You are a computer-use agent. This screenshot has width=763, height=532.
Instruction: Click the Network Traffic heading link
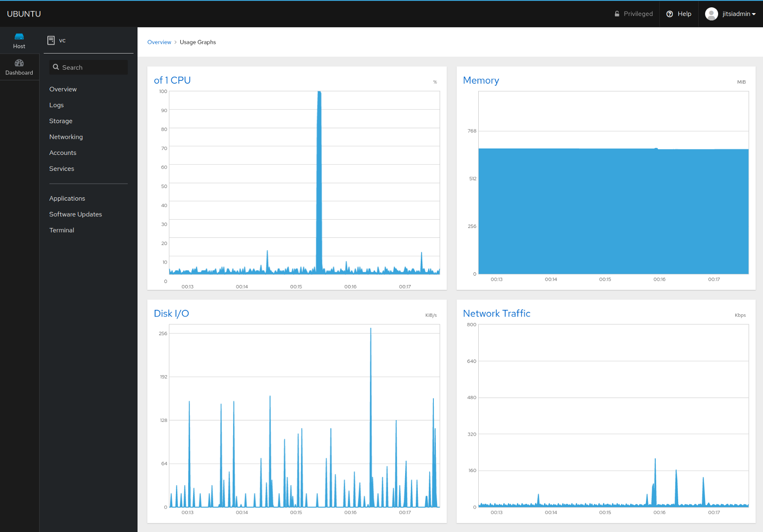click(496, 314)
